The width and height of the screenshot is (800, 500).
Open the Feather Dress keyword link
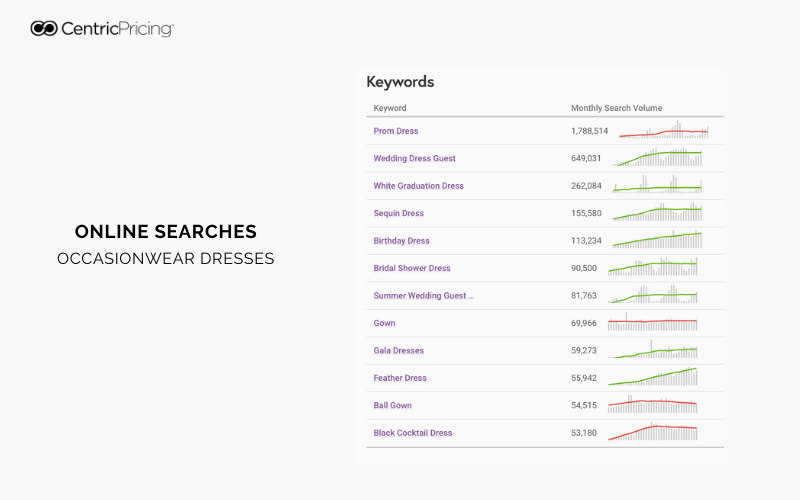click(x=399, y=378)
